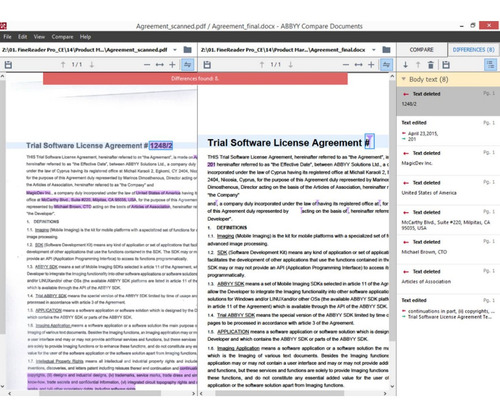Go to next page in left document pane
Viewport: 500px width, 418px height.
pyautogui.click(x=92, y=65)
